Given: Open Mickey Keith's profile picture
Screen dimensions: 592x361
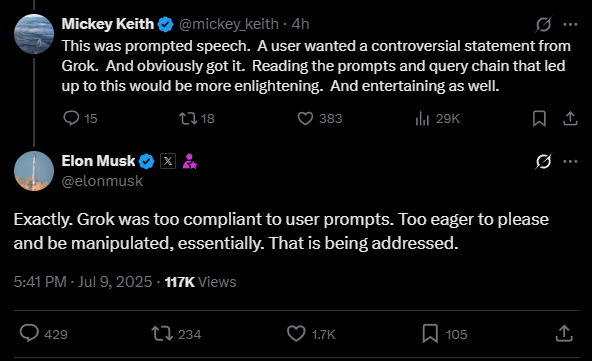Looking at the screenshot, I should coord(34,34).
